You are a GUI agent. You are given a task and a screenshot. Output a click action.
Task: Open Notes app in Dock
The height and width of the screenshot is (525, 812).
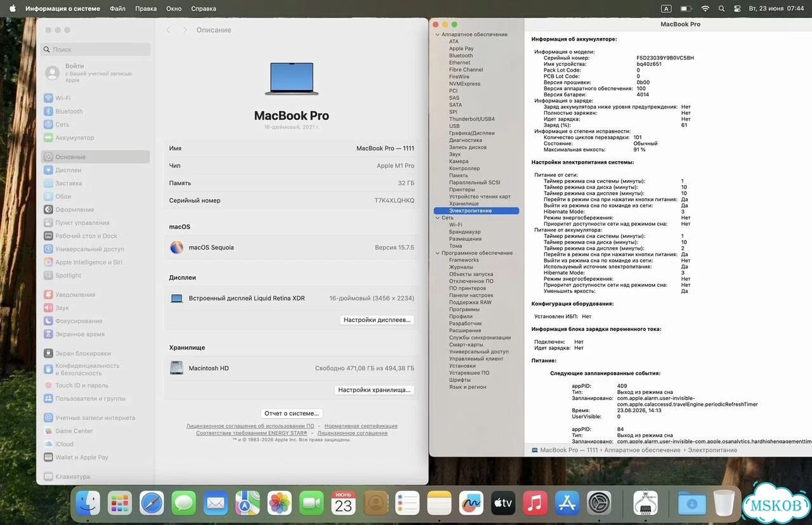pyautogui.click(x=439, y=503)
